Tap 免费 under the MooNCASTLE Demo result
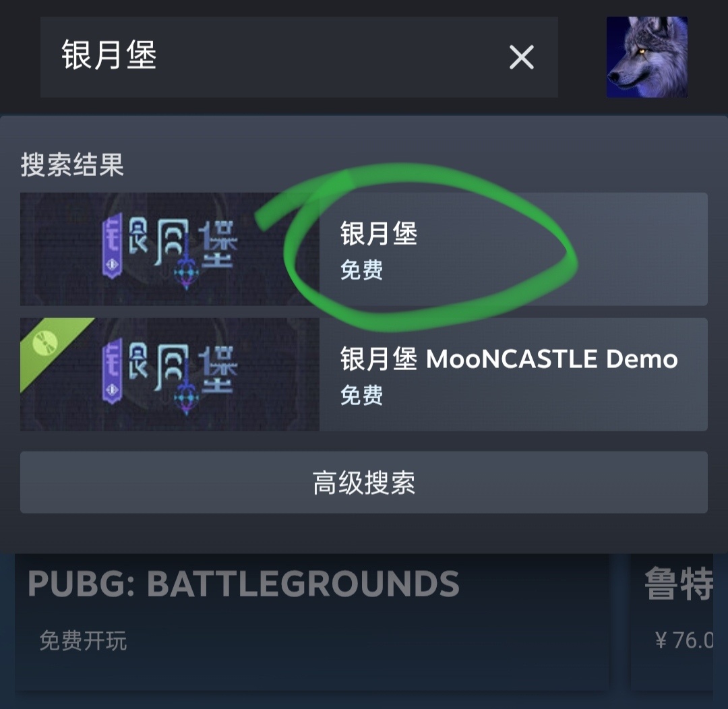 (362, 396)
